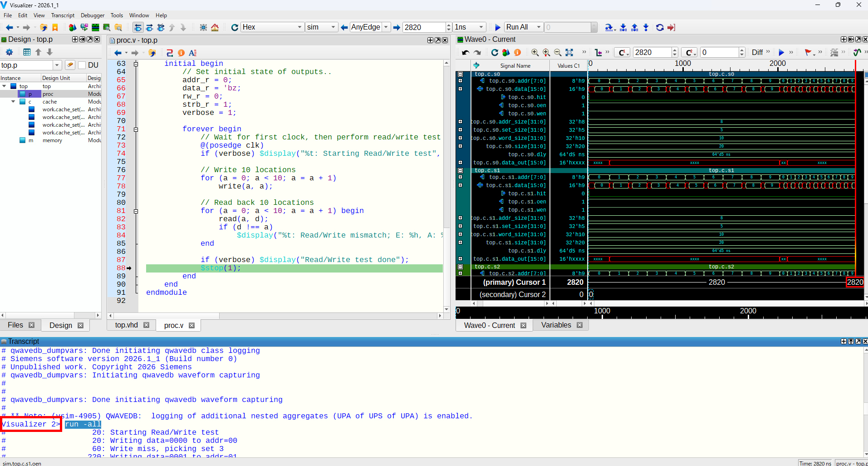Image resolution: width=868 pixels, height=466 pixels.
Task: Click the orange info icon in source toolbar
Action: click(x=181, y=53)
